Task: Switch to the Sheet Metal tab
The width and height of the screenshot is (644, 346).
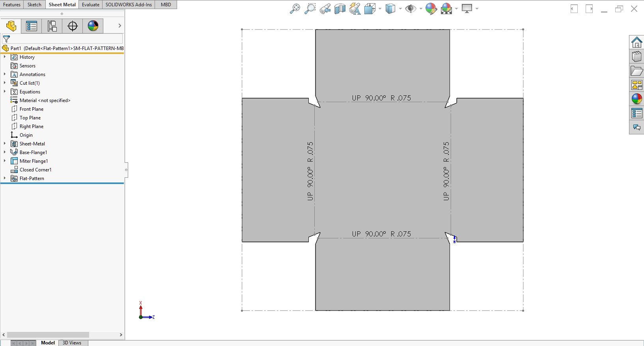Action: [x=62, y=5]
